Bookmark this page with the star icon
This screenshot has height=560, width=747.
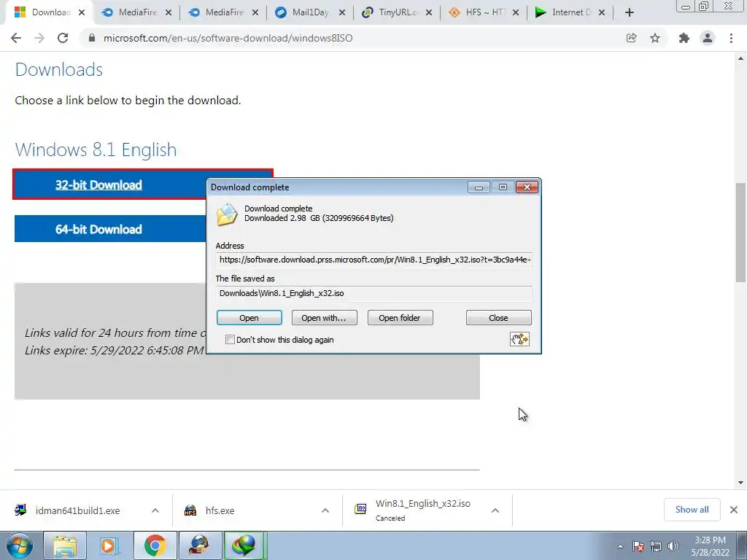tap(655, 38)
